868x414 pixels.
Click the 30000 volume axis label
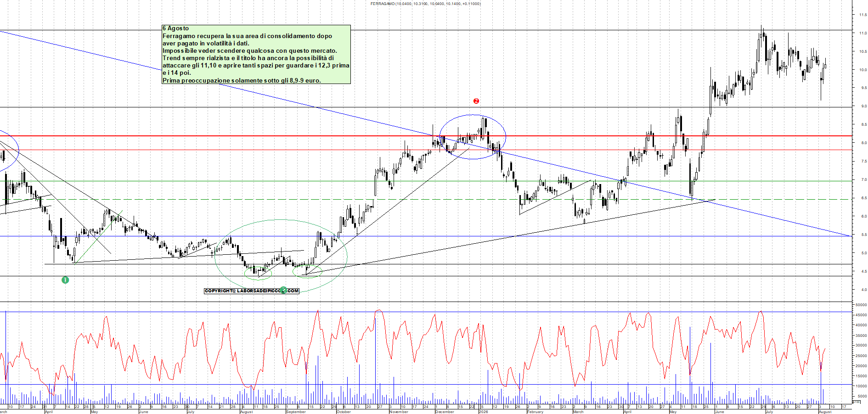click(862, 346)
